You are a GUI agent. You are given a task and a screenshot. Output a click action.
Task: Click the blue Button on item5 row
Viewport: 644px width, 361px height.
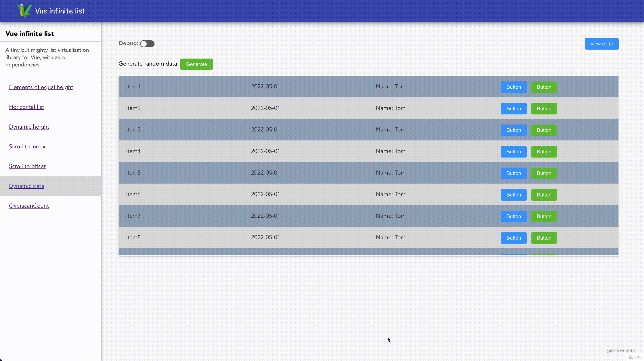point(514,173)
